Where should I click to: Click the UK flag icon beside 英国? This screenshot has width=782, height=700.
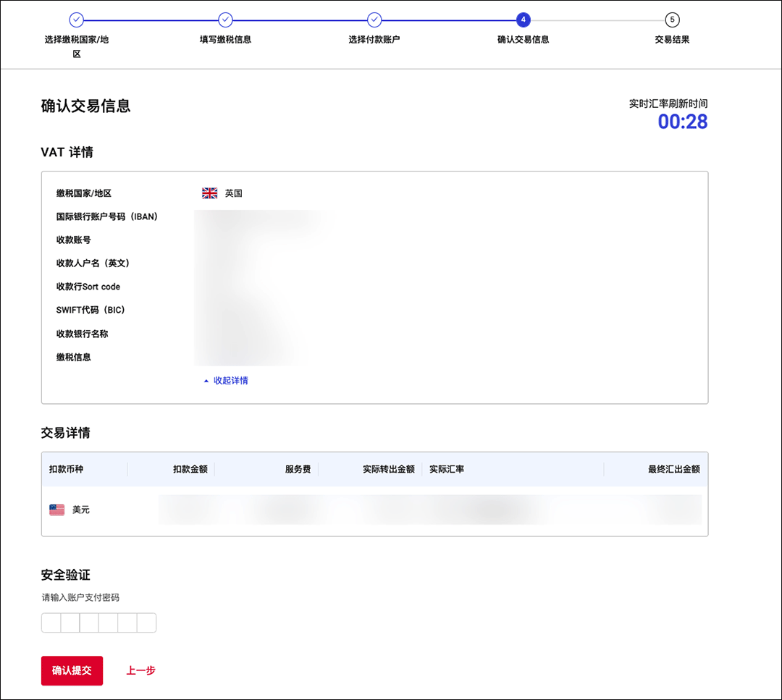[x=210, y=193]
